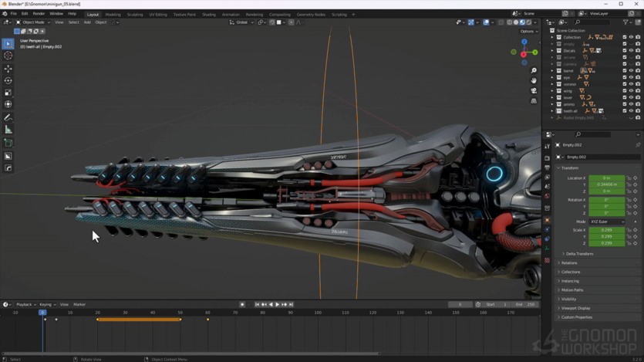Toggle snapping magnet in viewport header
Viewport: 644px width, 362px height.
click(272, 22)
